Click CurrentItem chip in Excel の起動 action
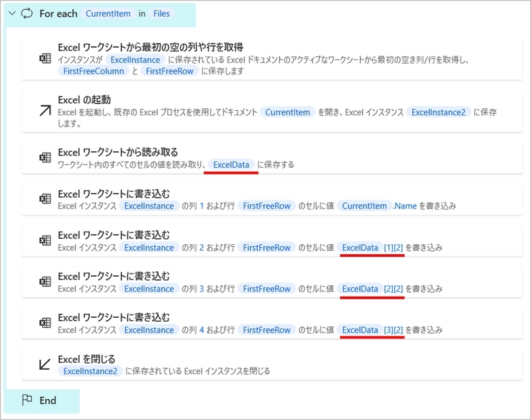 coord(287,112)
